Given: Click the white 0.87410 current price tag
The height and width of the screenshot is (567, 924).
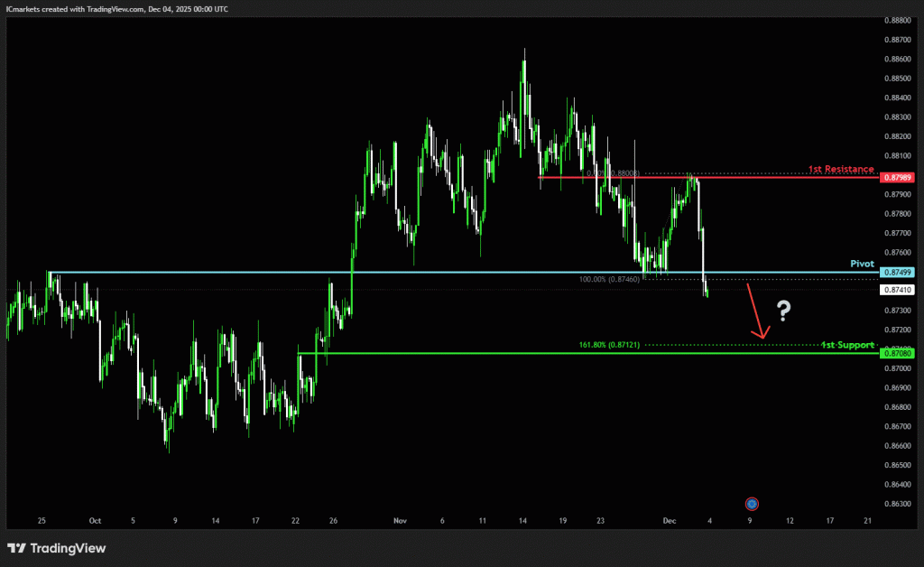Looking at the screenshot, I should pos(899,290).
